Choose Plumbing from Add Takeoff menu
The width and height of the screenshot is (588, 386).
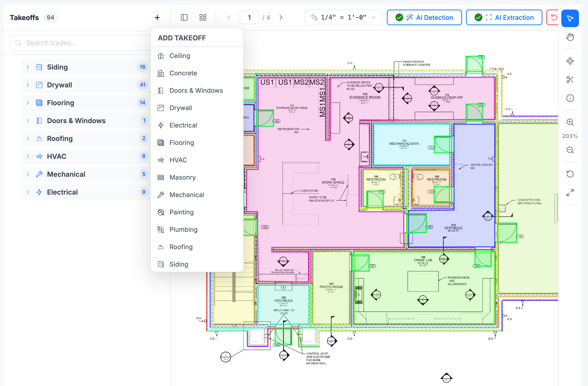[197, 230]
